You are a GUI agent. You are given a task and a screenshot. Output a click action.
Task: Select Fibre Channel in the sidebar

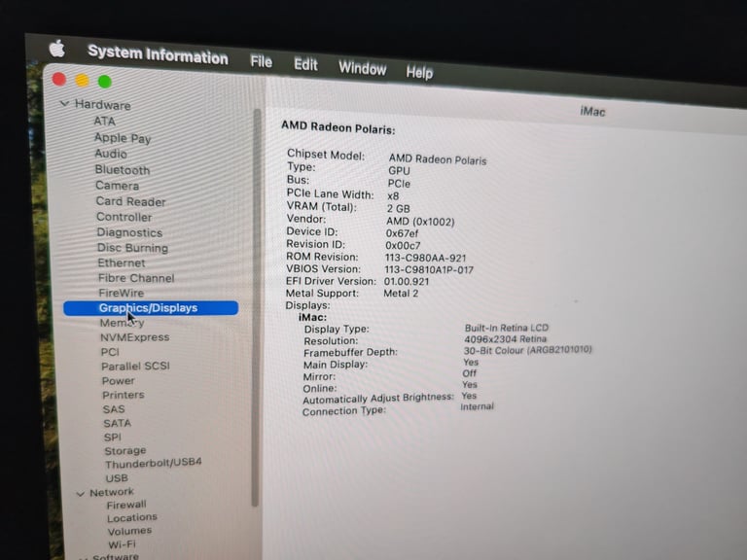click(136, 278)
